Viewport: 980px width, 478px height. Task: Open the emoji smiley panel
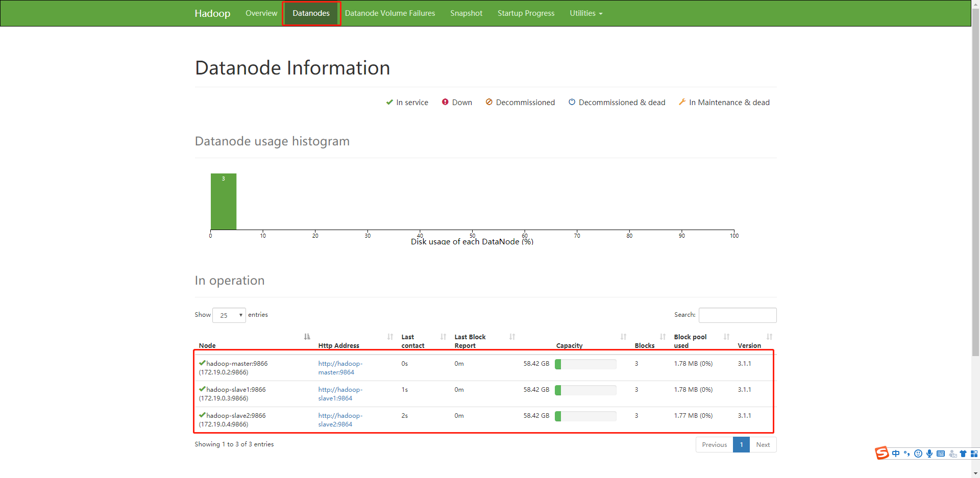coord(918,454)
